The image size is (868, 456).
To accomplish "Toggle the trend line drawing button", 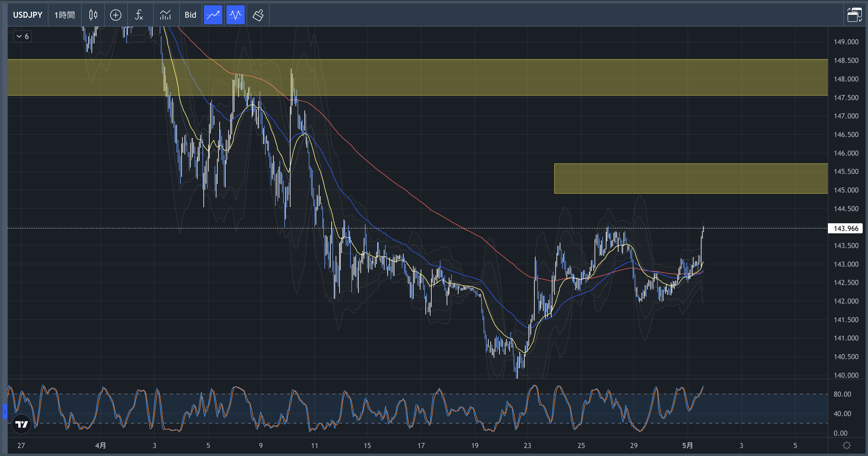I will click(x=213, y=15).
